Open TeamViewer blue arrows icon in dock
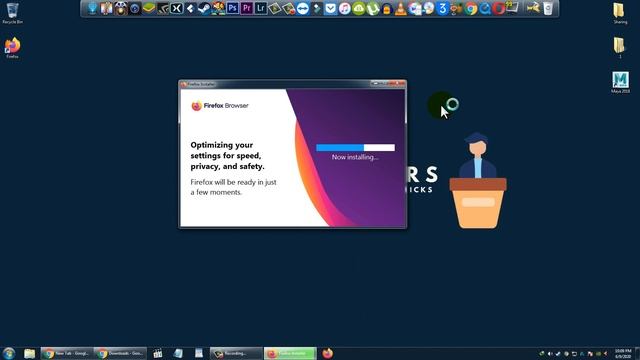The height and width of the screenshot is (360, 640). tap(302, 9)
